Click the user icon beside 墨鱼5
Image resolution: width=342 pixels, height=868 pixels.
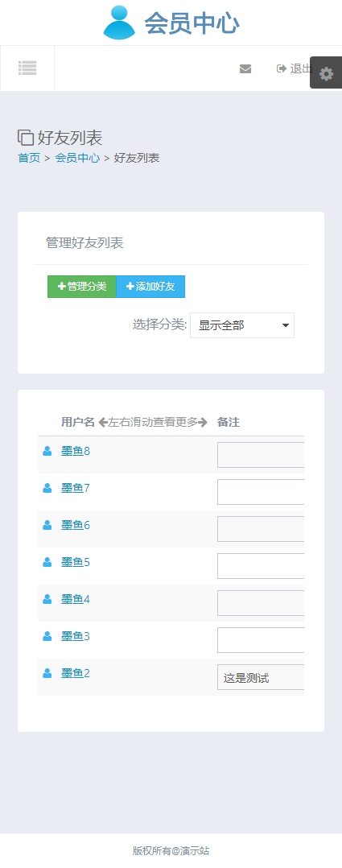click(47, 562)
